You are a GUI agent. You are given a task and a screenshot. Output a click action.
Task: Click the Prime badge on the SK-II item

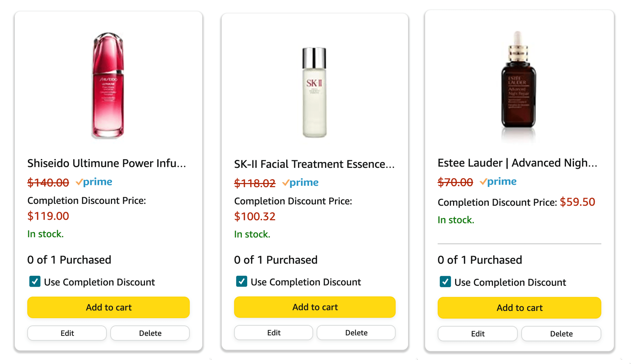pos(301,182)
